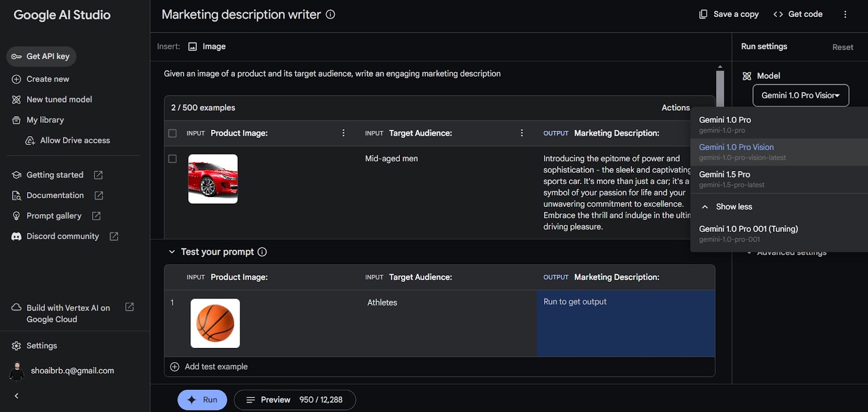
Task: Click the Run to get output cell
Action: (626, 324)
